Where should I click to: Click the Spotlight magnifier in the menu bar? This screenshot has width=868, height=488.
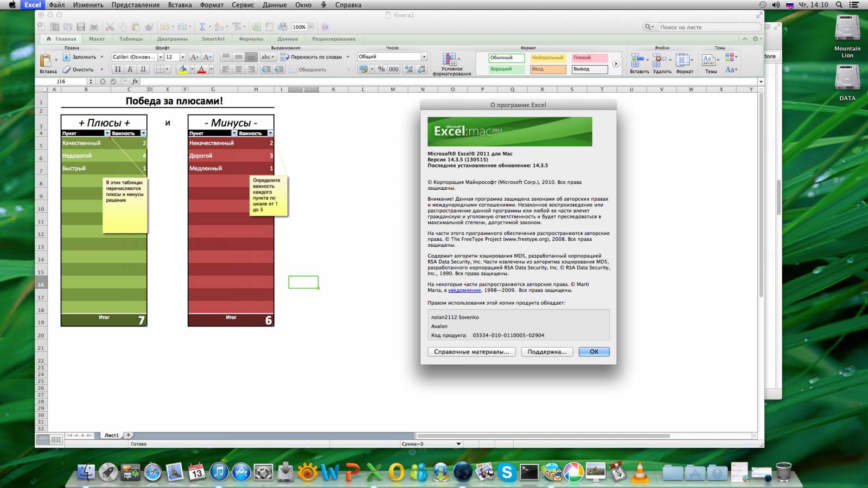(839, 5)
